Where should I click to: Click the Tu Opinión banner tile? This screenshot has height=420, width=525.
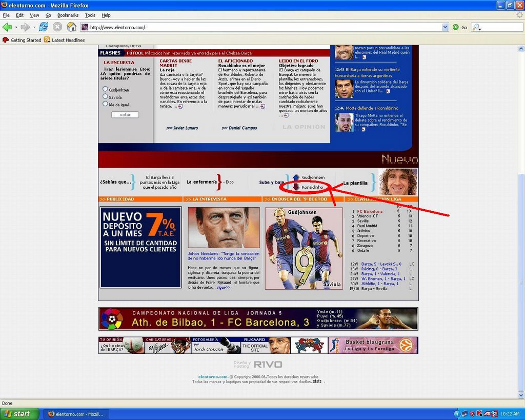(x=122, y=345)
